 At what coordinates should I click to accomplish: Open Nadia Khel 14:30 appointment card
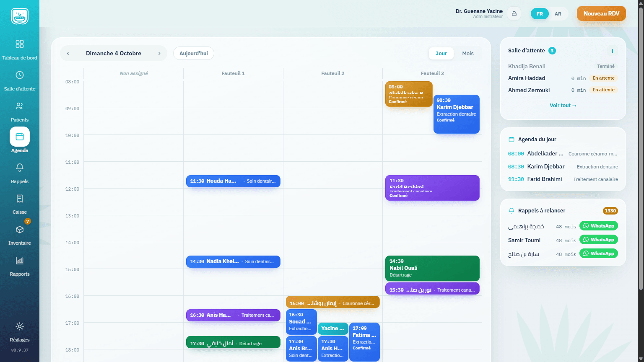point(233,261)
